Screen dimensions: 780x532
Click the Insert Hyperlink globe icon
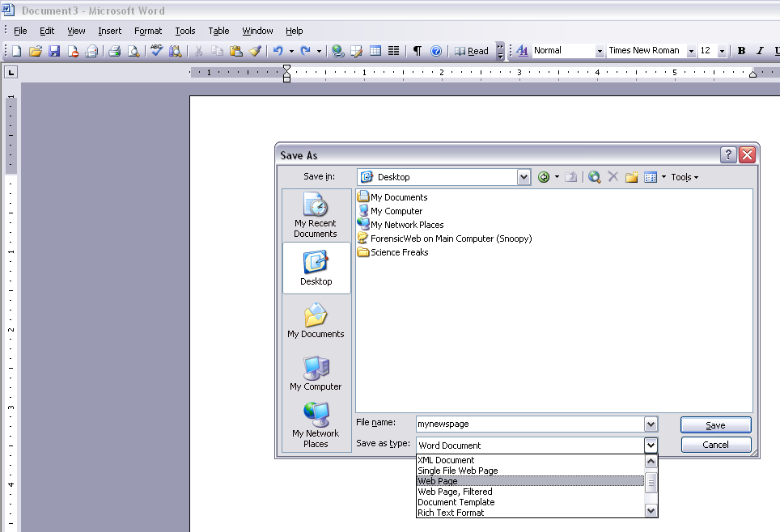(x=337, y=51)
